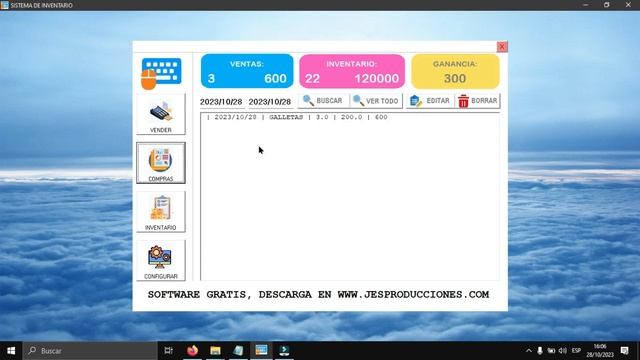Image resolution: width=640 pixels, height=360 pixels.
Task: Click the blue VENTAS summary card
Action: pos(247,71)
